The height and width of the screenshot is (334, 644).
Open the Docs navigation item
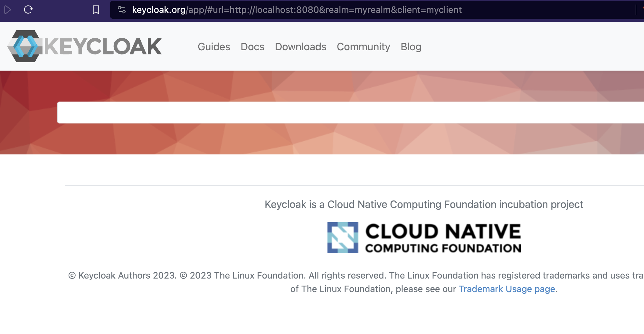coord(252,47)
